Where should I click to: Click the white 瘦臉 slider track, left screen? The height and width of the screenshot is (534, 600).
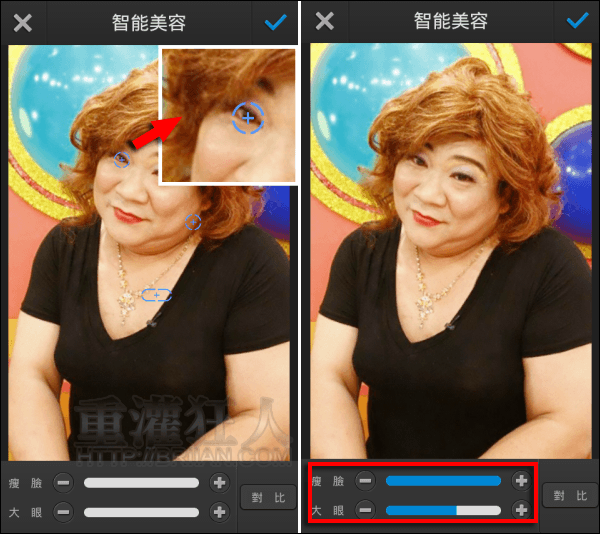tap(141, 483)
